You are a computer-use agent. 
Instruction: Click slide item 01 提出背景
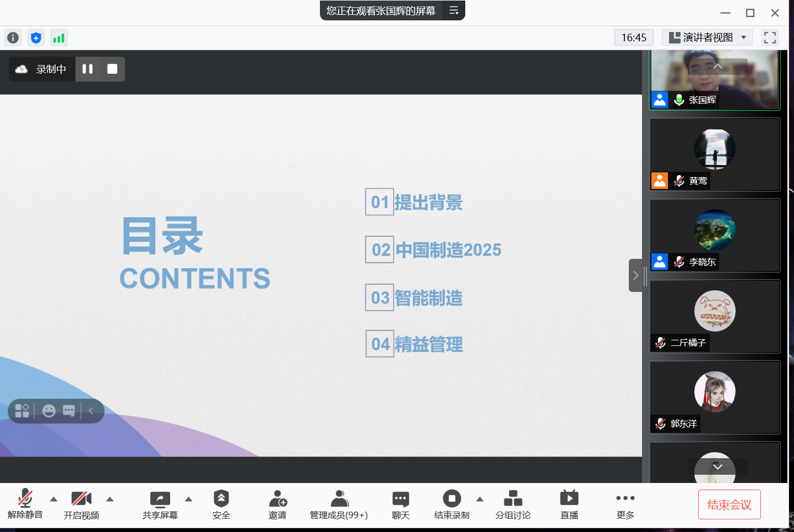(414, 202)
